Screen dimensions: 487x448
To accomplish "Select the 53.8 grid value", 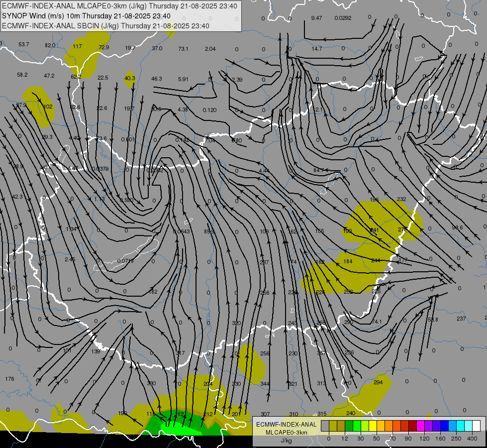I will pyautogui.click(x=433, y=320).
